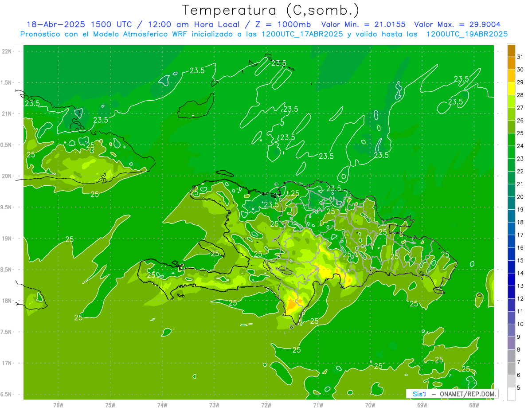Click the color scale label "29"
The image size is (532, 411).
coord(520,82)
